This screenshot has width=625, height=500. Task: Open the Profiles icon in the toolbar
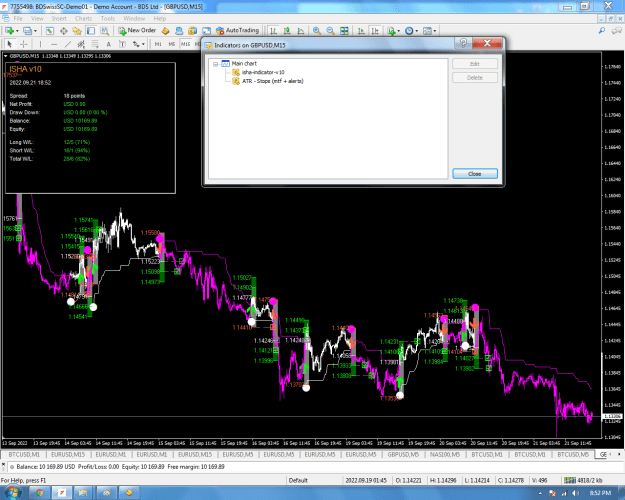click(27, 31)
